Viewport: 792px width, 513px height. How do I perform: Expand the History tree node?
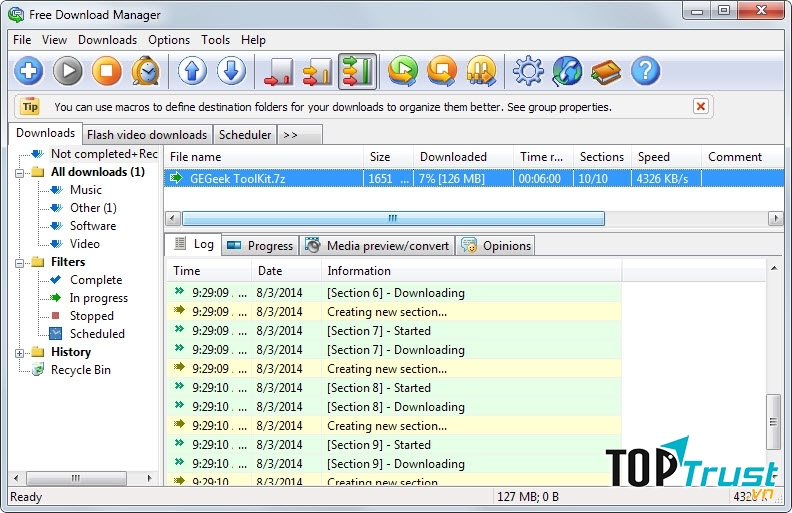19,353
